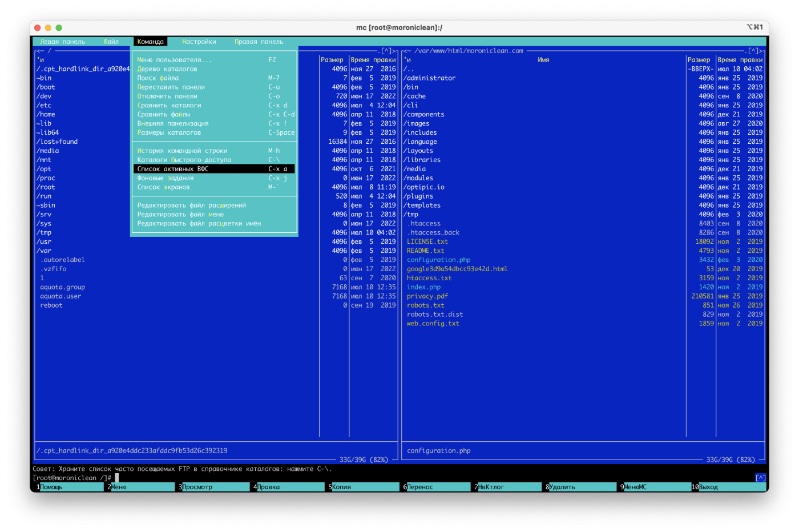Open Каталоги быстрого доступа entry

(215, 160)
